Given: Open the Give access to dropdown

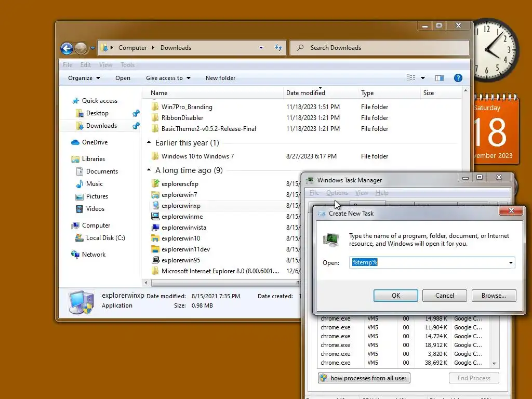Looking at the screenshot, I should pyautogui.click(x=168, y=78).
